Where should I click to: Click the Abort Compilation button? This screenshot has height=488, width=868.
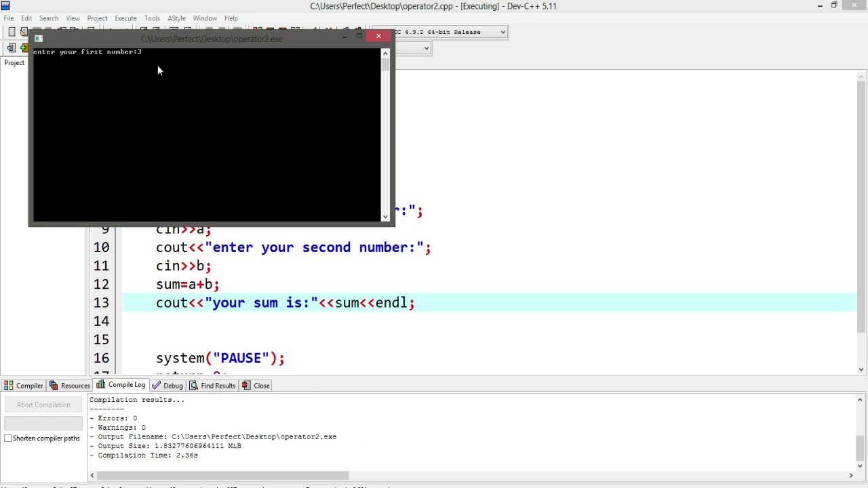click(x=43, y=405)
